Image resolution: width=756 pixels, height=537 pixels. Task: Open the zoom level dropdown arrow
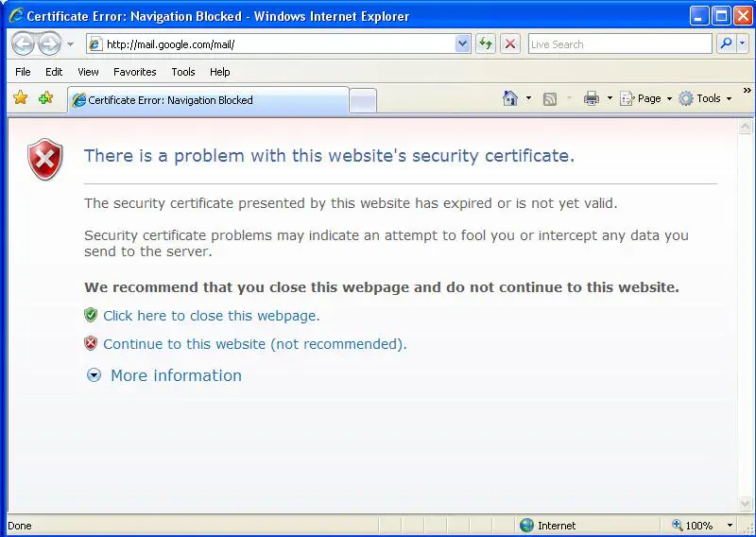[x=730, y=526]
